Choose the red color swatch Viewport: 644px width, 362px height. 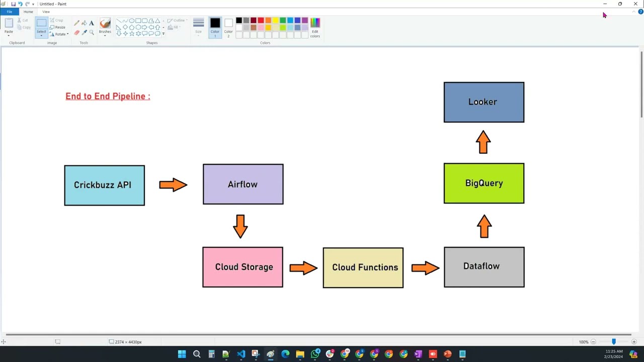[x=261, y=21]
